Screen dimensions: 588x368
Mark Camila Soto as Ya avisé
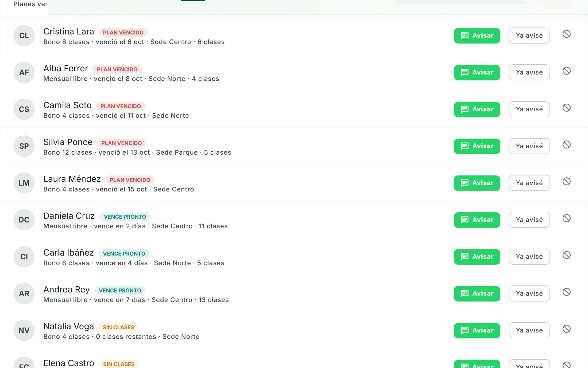(529, 109)
